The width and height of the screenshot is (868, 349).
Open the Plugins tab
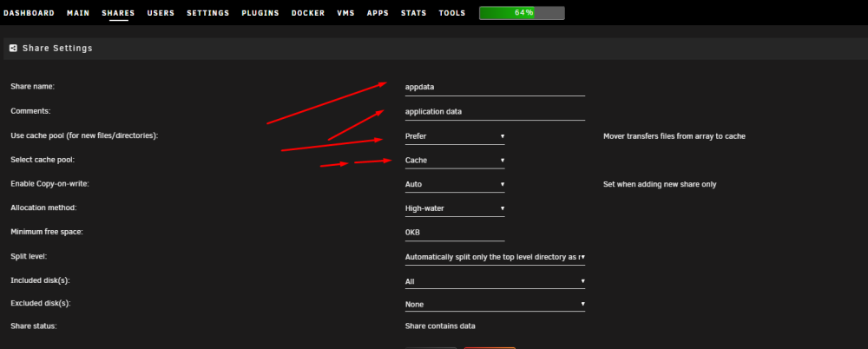point(260,13)
